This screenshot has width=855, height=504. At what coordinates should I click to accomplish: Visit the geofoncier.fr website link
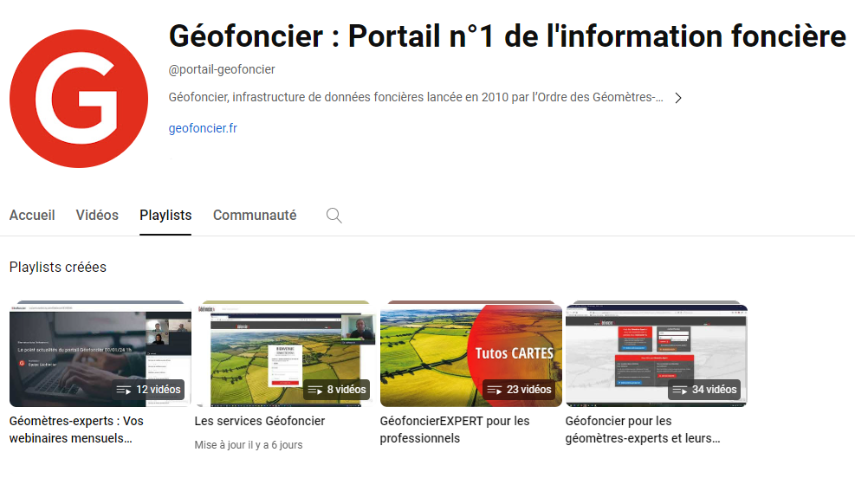(203, 129)
